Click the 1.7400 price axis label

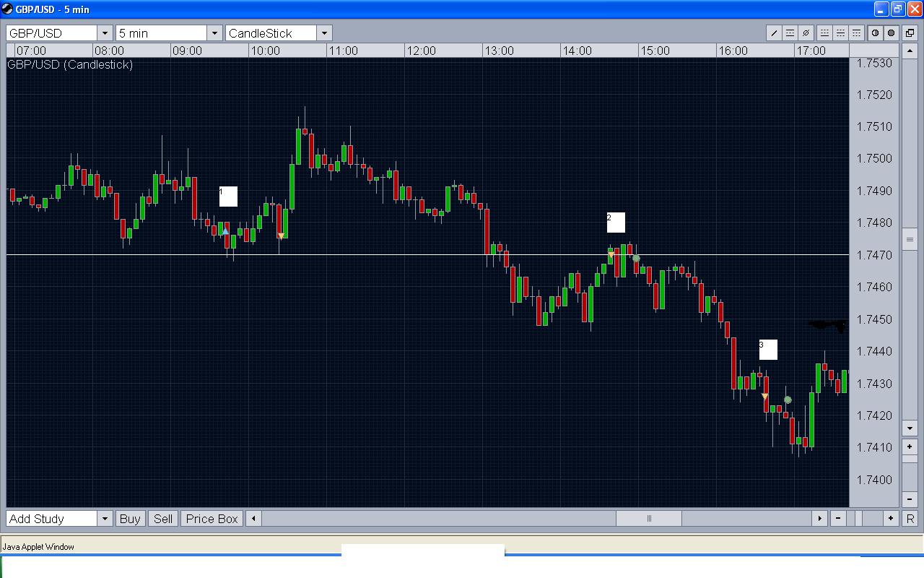874,480
